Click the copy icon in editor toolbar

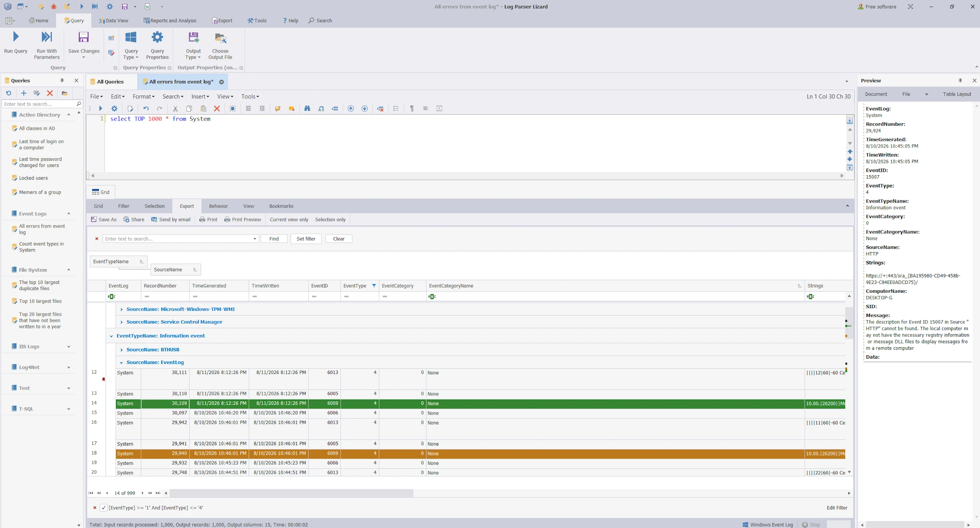pos(189,108)
